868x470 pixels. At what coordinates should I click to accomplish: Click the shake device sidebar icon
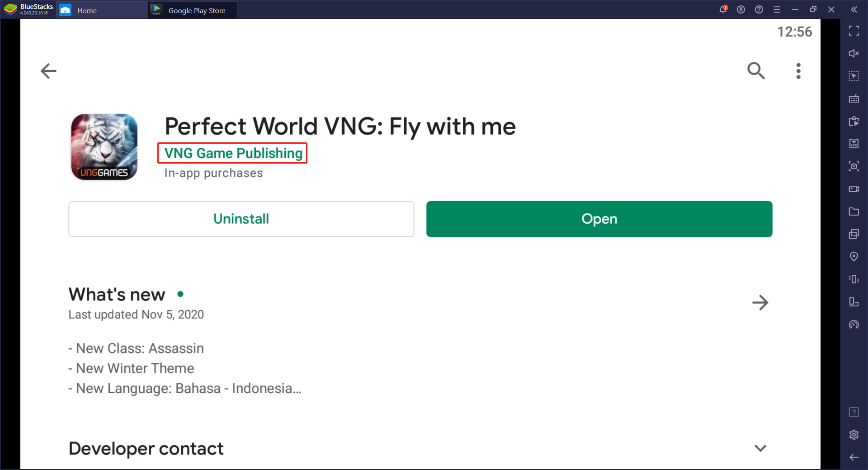[854, 279]
